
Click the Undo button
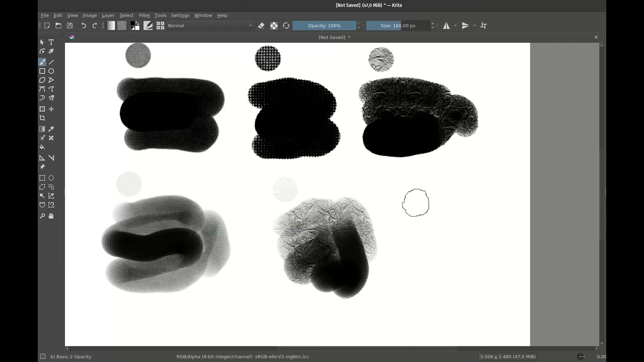pos(84,26)
